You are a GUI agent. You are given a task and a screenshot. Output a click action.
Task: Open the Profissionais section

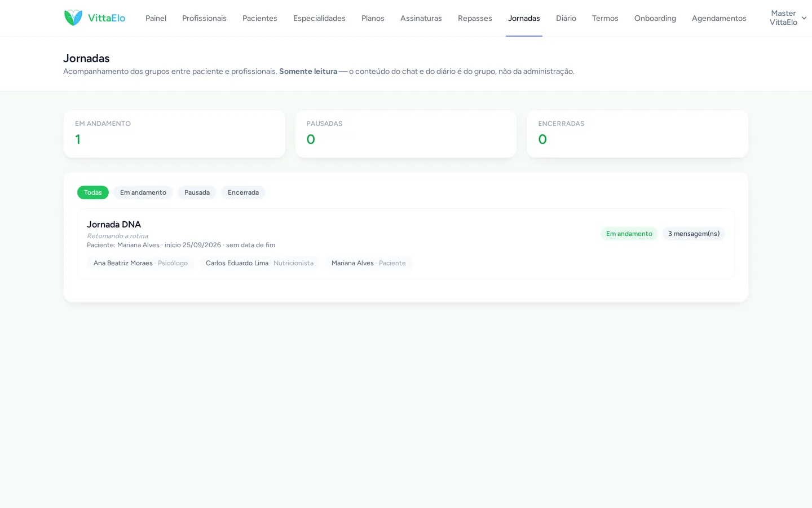(x=204, y=18)
